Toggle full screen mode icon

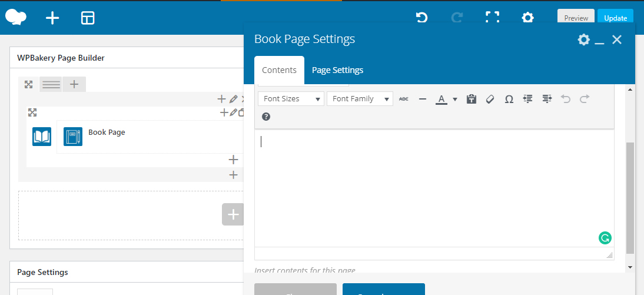[x=493, y=18]
